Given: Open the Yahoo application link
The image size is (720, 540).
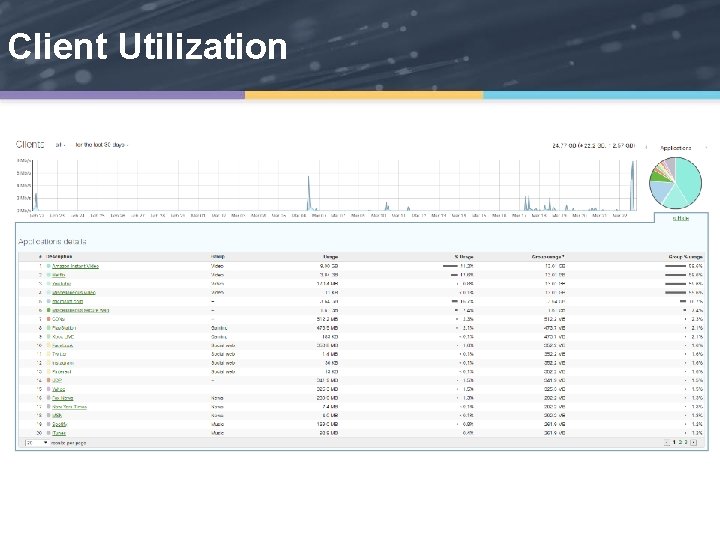Looking at the screenshot, I should 58,389.
